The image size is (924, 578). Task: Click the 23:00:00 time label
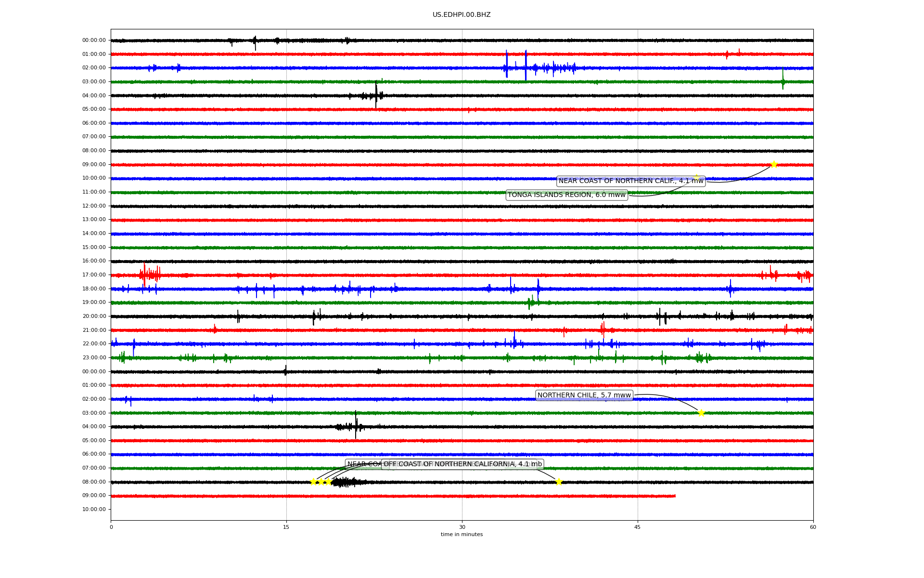click(94, 358)
